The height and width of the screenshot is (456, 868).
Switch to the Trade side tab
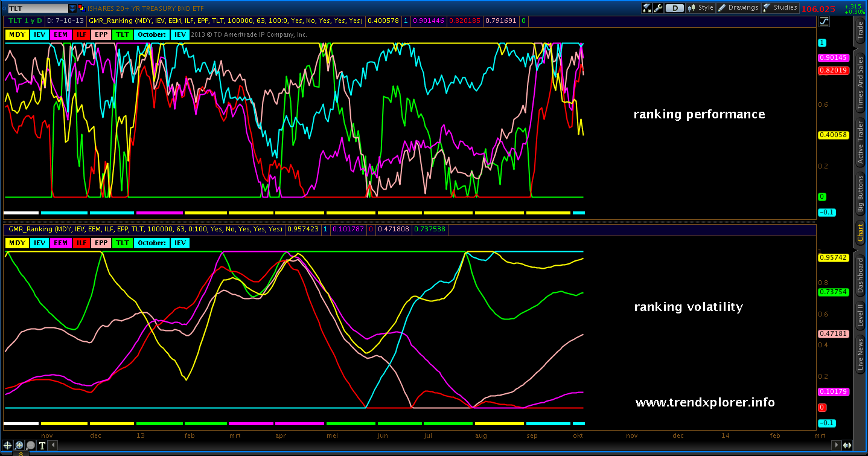point(860,31)
